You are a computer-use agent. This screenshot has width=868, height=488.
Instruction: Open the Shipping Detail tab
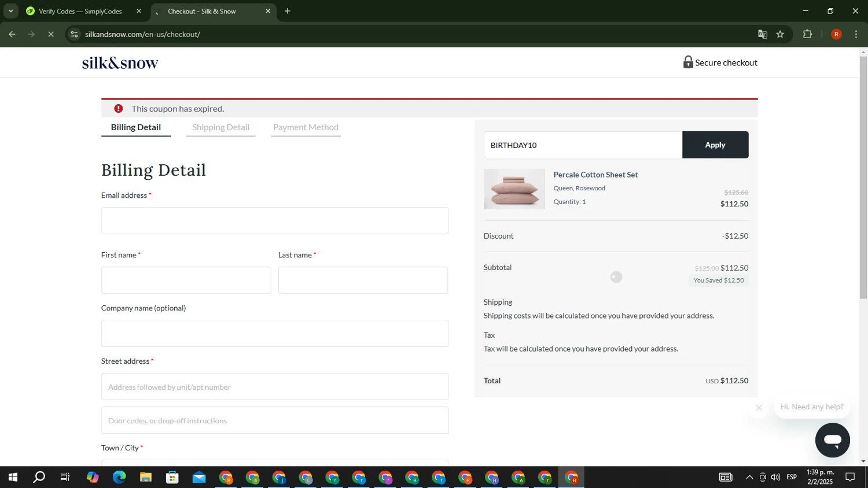tap(220, 127)
